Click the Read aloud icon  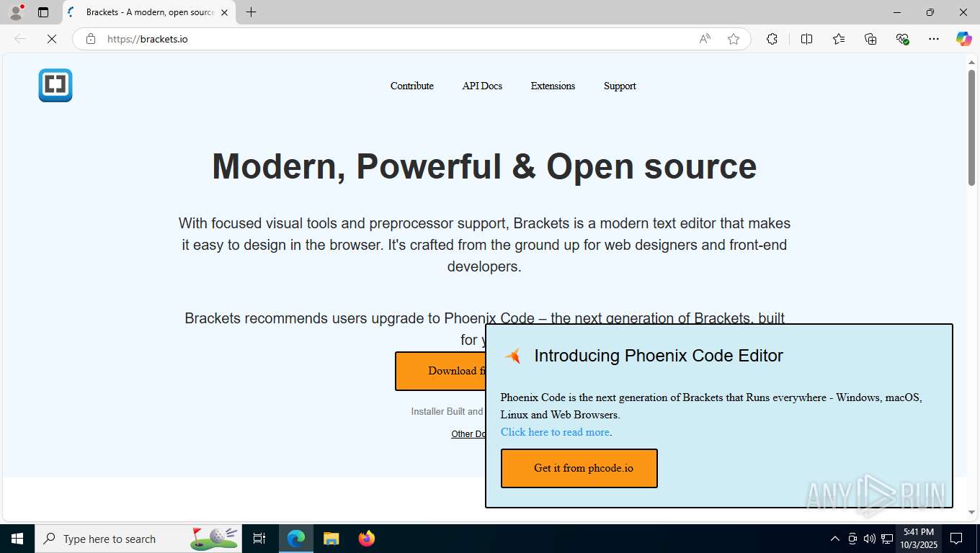coord(705,39)
